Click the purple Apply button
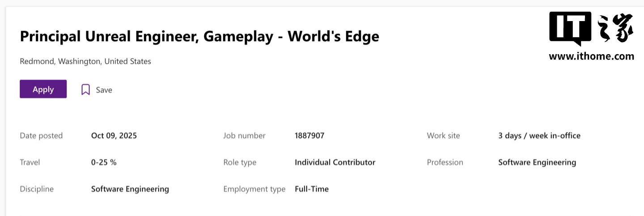Viewport: 644px width, 216px height. pos(43,89)
